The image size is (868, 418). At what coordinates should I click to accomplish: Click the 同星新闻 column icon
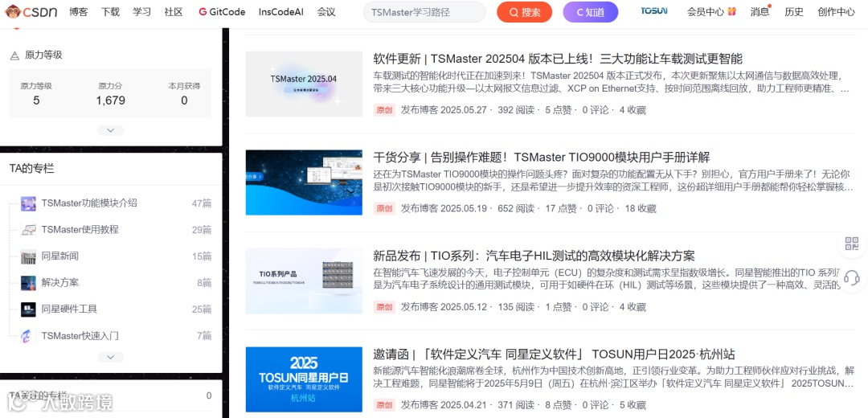(28, 256)
